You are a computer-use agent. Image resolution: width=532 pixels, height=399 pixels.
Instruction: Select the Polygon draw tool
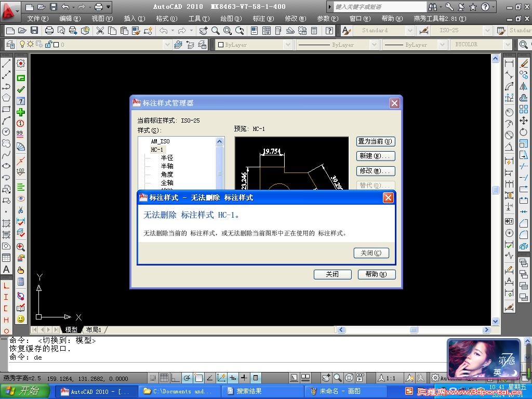click(6, 98)
